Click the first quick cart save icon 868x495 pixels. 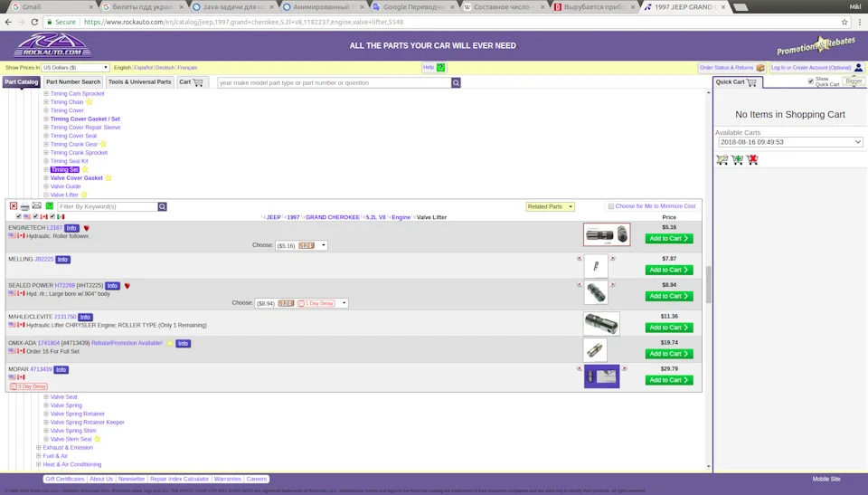(x=722, y=159)
